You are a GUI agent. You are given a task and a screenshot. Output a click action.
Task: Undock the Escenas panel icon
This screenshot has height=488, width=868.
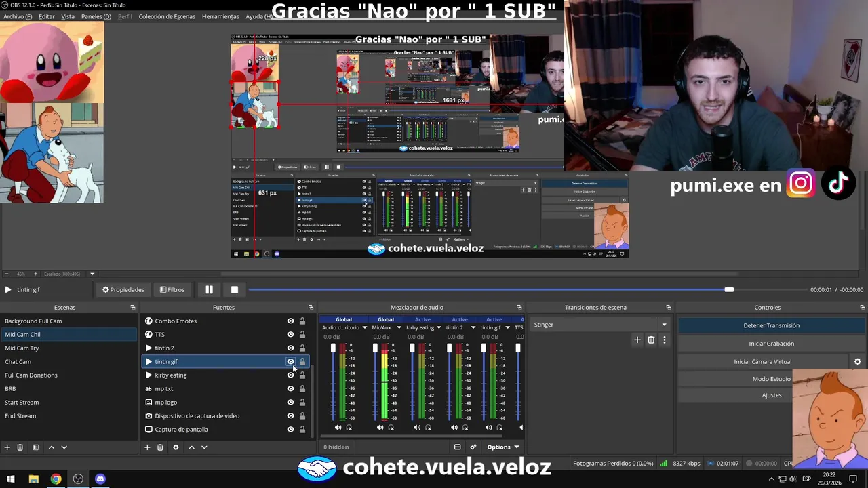point(133,308)
